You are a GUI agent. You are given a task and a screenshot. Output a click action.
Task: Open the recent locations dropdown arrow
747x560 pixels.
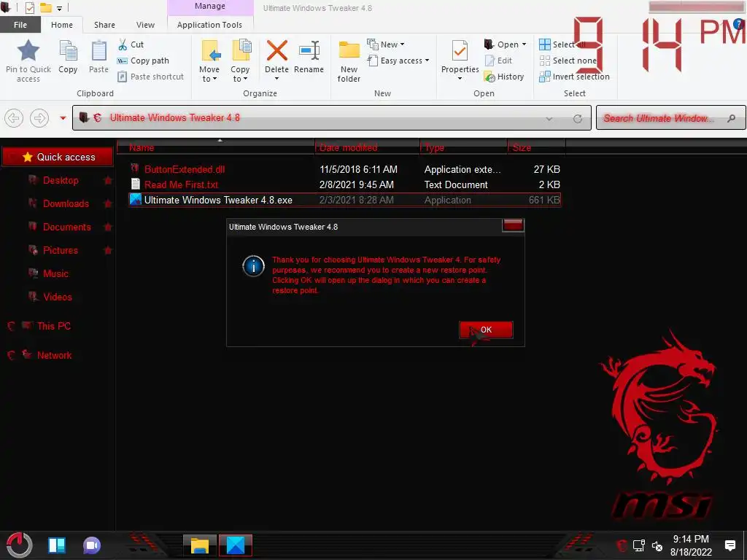click(x=63, y=117)
